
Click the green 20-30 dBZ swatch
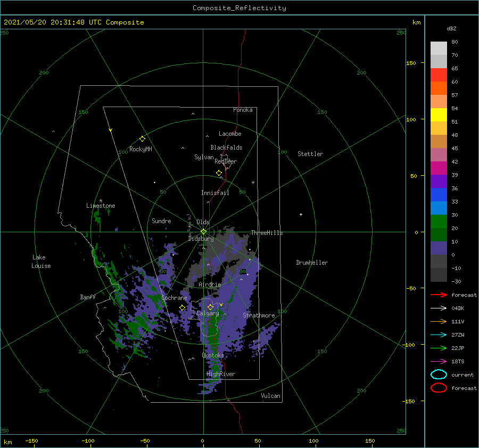(x=439, y=222)
